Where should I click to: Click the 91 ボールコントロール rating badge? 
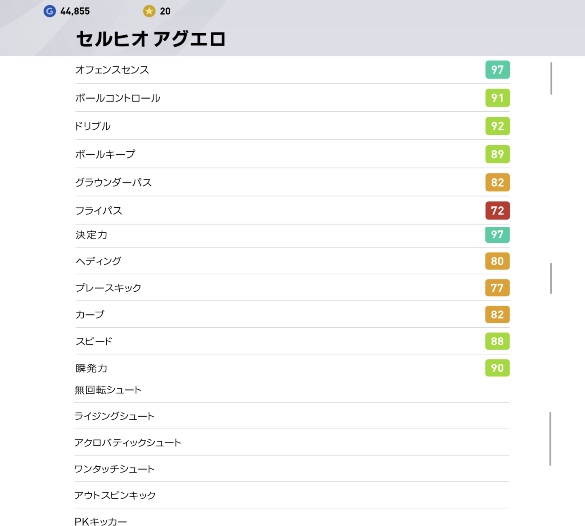497,98
